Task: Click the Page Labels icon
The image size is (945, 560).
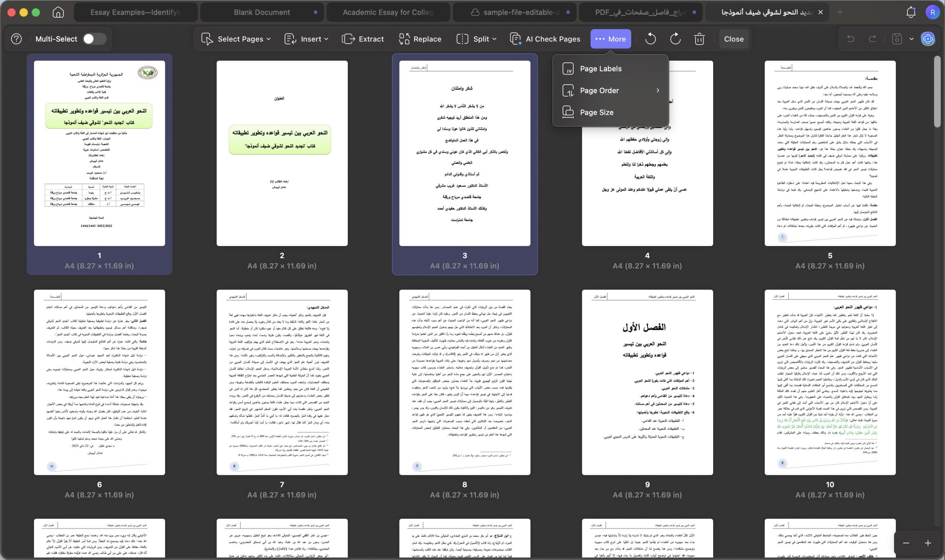Action: coord(568,69)
